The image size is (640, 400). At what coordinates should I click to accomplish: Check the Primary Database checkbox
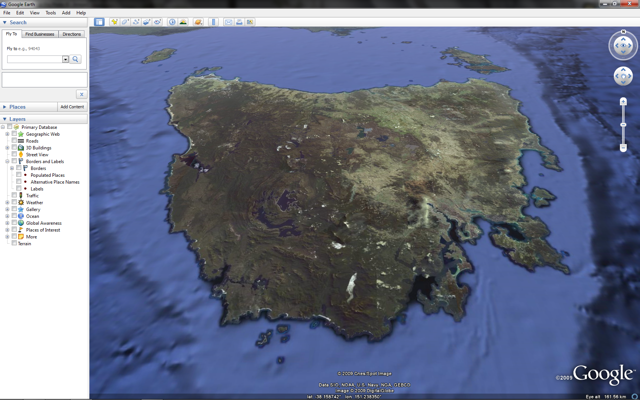pyautogui.click(x=10, y=127)
